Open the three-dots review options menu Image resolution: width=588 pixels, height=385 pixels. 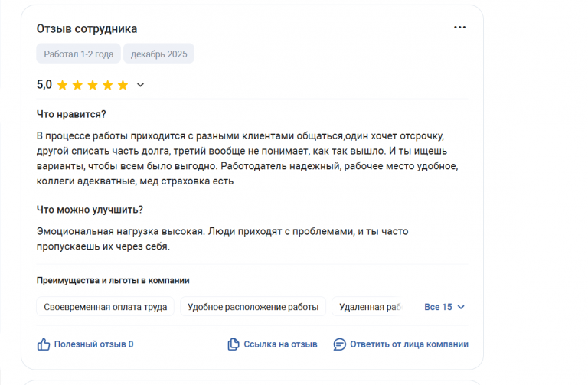[x=459, y=28]
